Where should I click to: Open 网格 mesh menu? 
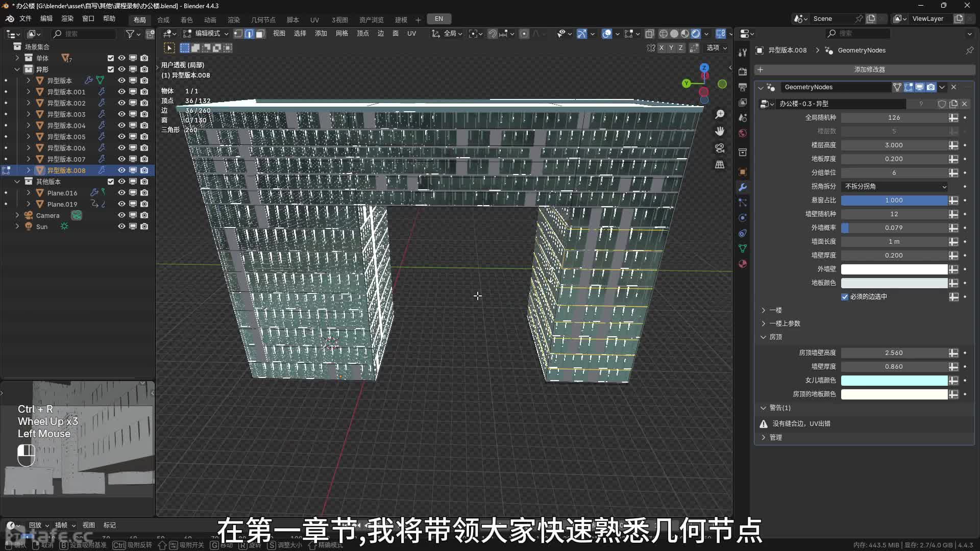click(x=341, y=34)
